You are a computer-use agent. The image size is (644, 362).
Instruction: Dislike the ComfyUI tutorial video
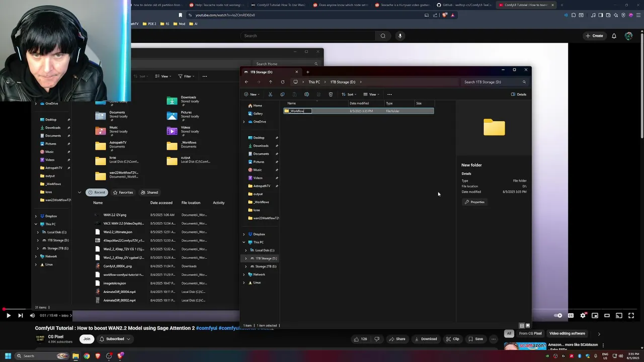(x=377, y=339)
